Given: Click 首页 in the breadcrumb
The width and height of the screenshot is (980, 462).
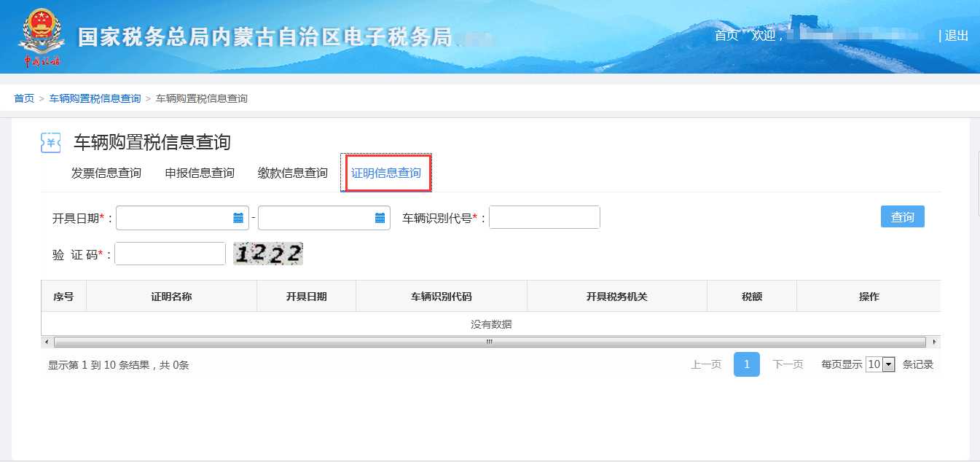Looking at the screenshot, I should pyautogui.click(x=24, y=98).
